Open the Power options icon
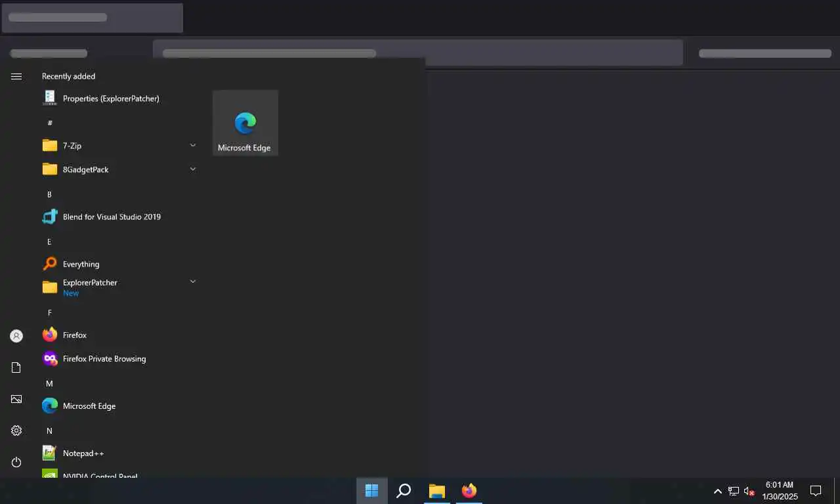This screenshot has height=504, width=840. point(16,462)
